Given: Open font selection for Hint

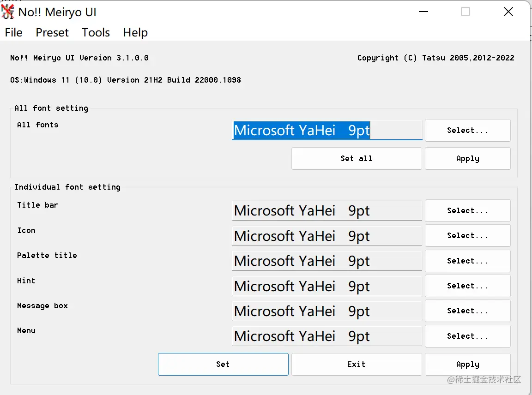Looking at the screenshot, I should tap(467, 286).
